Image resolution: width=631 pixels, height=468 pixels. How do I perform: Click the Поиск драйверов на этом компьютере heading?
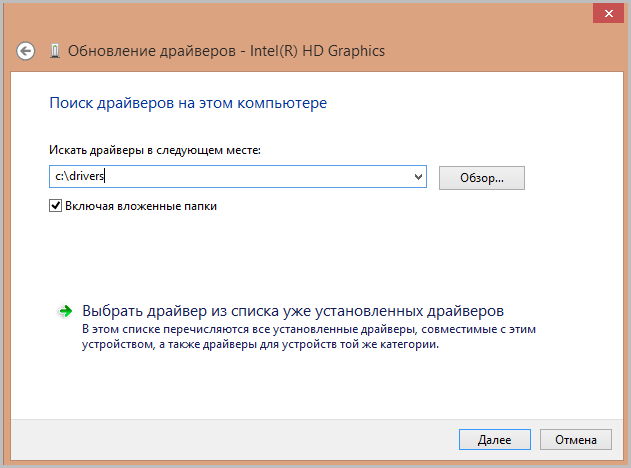point(188,103)
